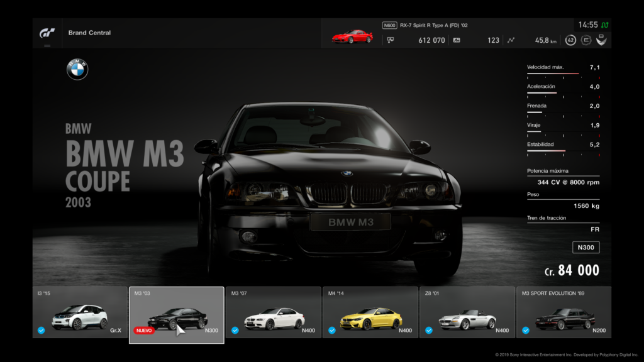
Task: Click the Cr. 84 000 price
Action: 572,271
